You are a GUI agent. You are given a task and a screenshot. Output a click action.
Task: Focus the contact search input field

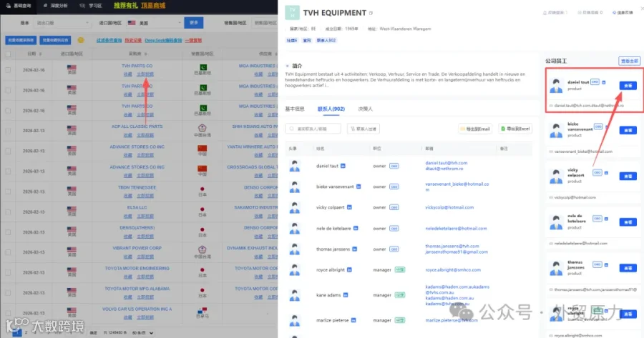coord(313,129)
